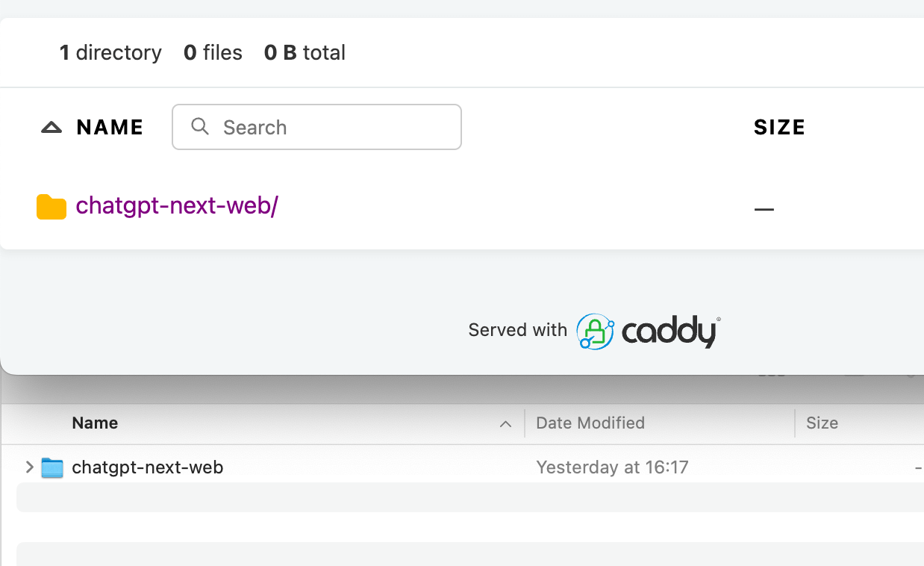Click the Yesterday at 16:17 date cell
This screenshot has width=924, height=566.
point(612,467)
